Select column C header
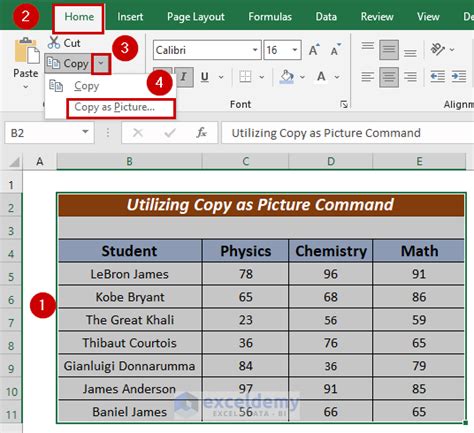This screenshot has height=433, width=474. 246,162
